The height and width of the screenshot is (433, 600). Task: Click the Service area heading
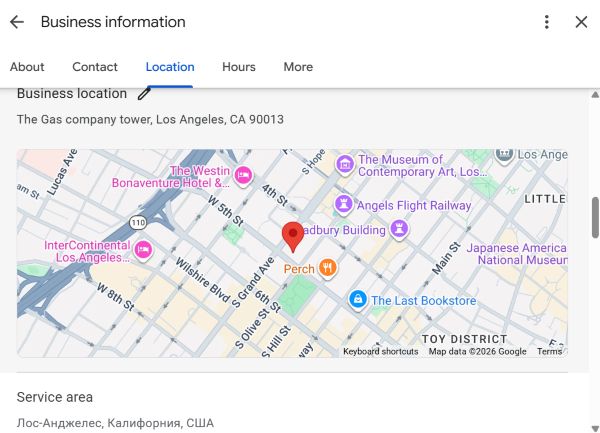pos(55,397)
